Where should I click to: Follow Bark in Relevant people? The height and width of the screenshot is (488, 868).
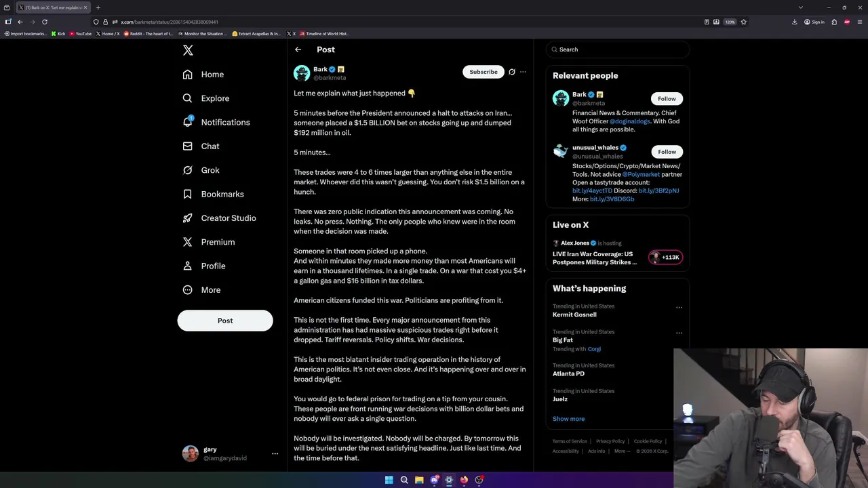pyautogui.click(x=667, y=99)
